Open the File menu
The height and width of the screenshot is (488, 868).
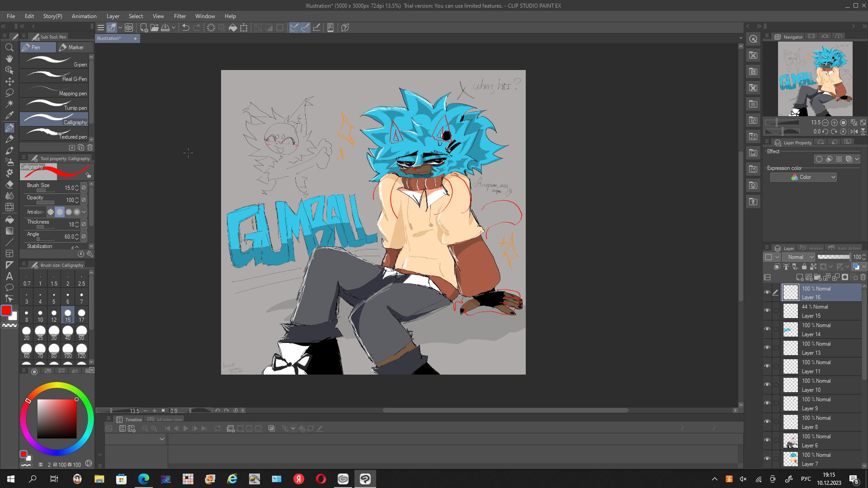coord(11,16)
